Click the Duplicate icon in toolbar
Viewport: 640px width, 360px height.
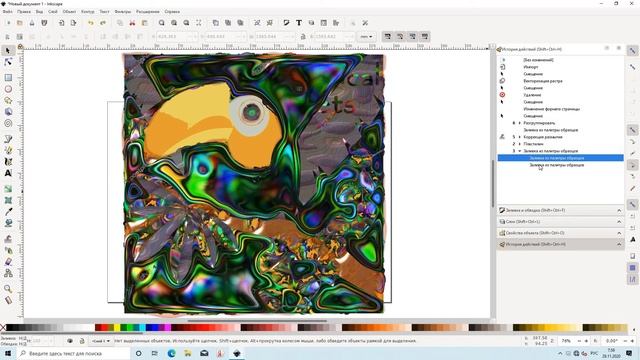point(216,23)
